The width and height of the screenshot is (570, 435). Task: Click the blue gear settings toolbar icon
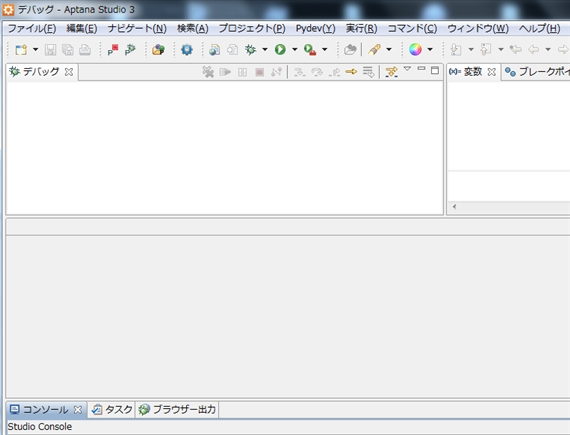(187, 49)
